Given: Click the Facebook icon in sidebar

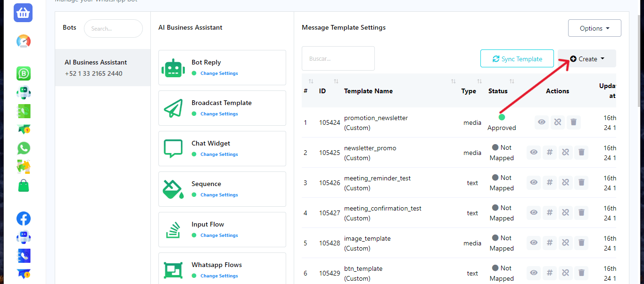Looking at the screenshot, I should point(24,219).
